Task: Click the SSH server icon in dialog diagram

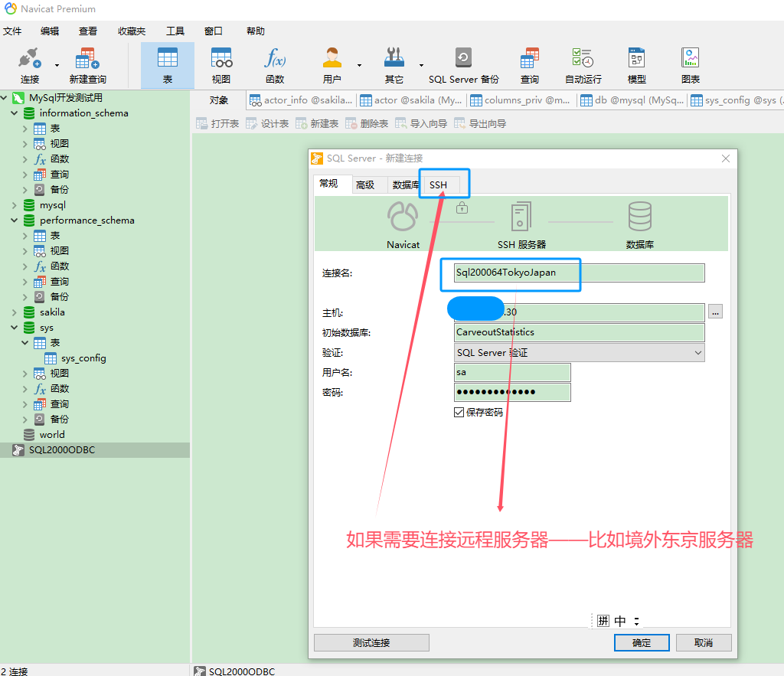Action: click(521, 217)
